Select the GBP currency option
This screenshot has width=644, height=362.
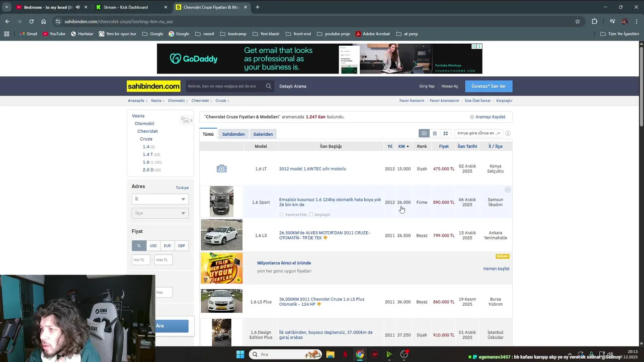[181, 246]
